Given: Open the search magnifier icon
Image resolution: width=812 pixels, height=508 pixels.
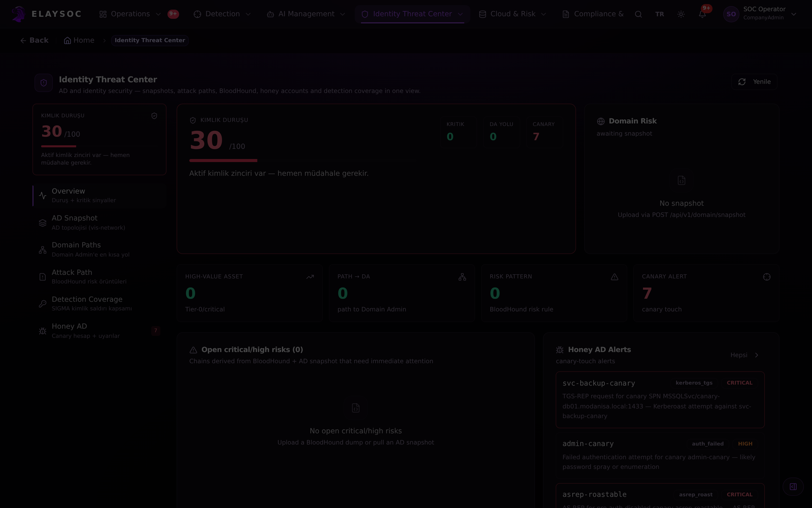Looking at the screenshot, I should (638, 14).
